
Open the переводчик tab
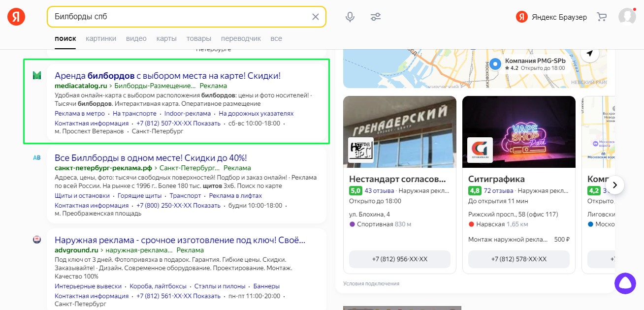pyautogui.click(x=241, y=38)
